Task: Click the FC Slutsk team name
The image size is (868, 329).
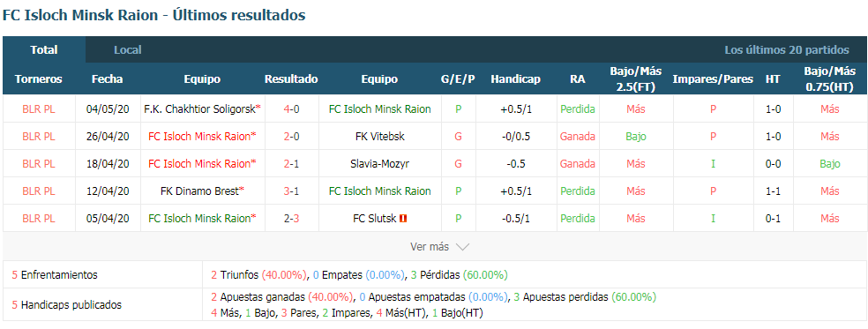Action: tap(374, 218)
